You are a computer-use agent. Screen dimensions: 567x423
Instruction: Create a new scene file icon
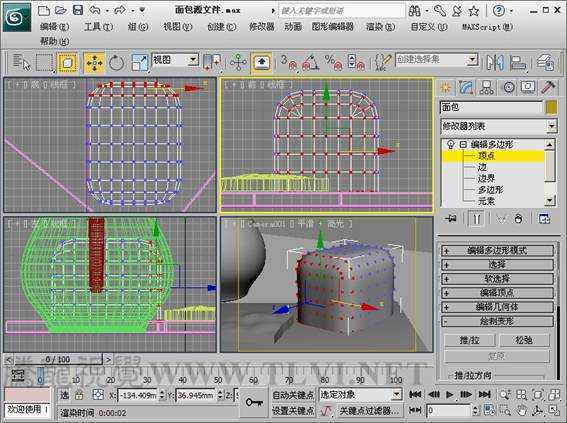point(44,10)
